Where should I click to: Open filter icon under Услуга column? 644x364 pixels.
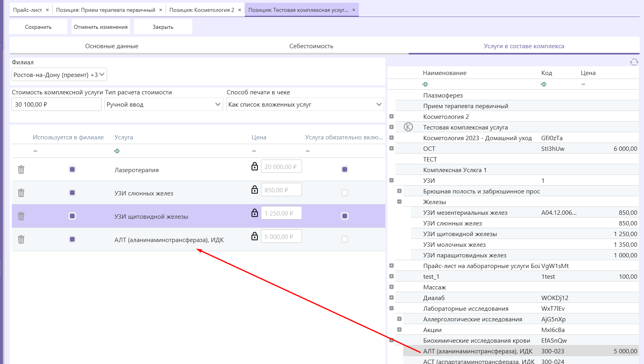(117, 151)
